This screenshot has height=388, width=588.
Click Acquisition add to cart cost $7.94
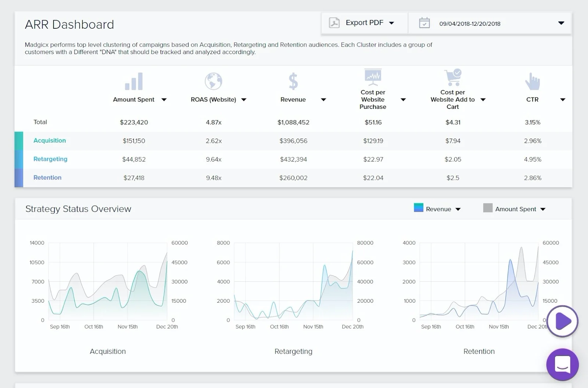click(453, 141)
